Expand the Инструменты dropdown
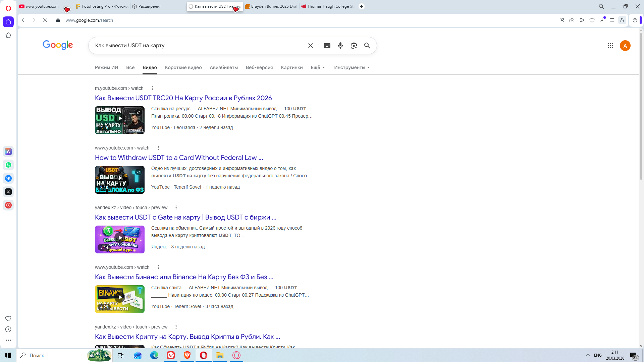Image resolution: width=644 pixels, height=362 pixels. click(352, 67)
